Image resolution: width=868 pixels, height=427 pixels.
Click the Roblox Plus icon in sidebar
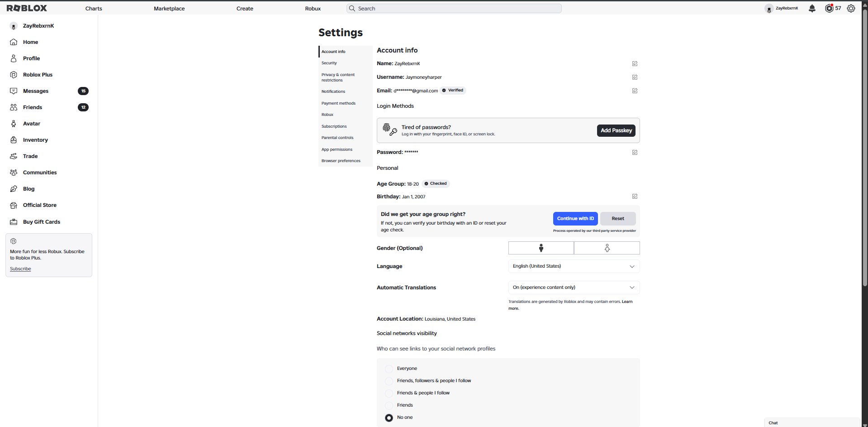[14, 75]
